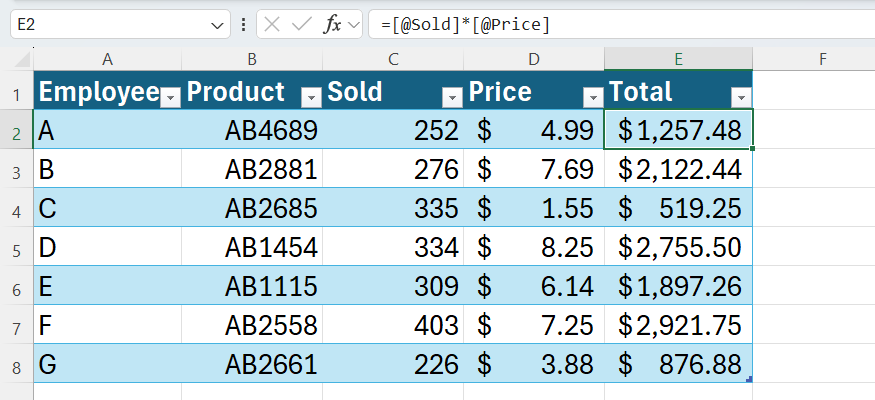The height and width of the screenshot is (400, 875).
Task: Select the Price cell showing 8.25
Action: (534, 247)
